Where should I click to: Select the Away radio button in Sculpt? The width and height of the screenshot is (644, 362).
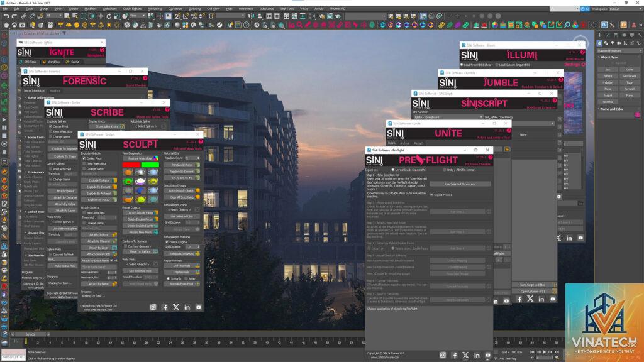point(186,278)
